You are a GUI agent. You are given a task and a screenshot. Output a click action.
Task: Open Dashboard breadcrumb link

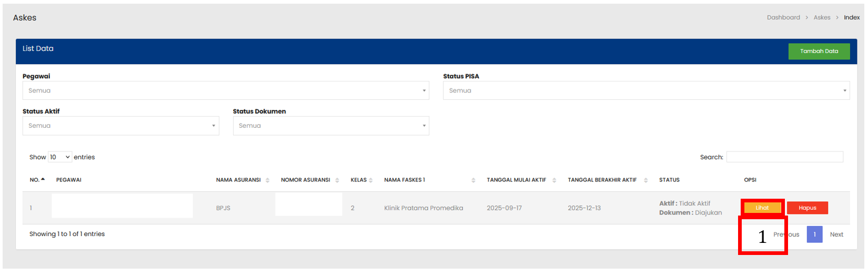(x=783, y=17)
